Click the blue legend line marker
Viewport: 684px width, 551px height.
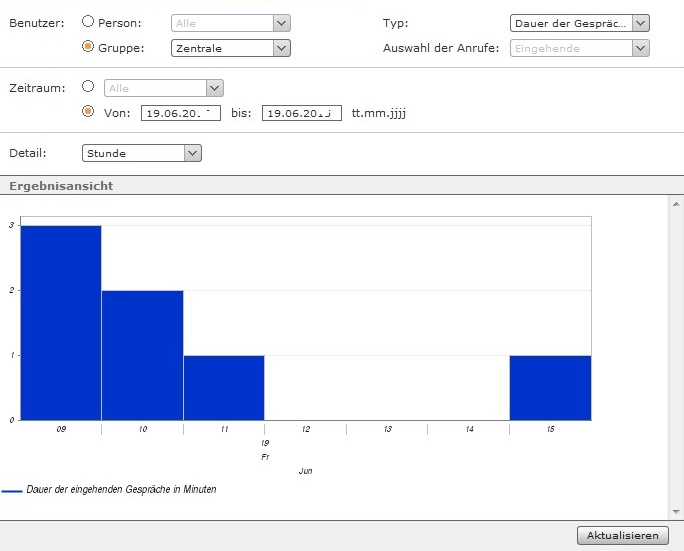tap(12, 490)
